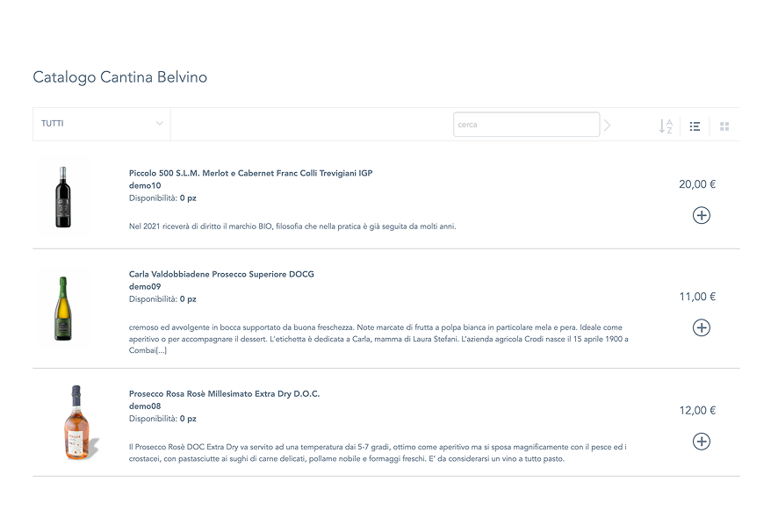
Task: Click the demo08 product code
Action: point(145,406)
